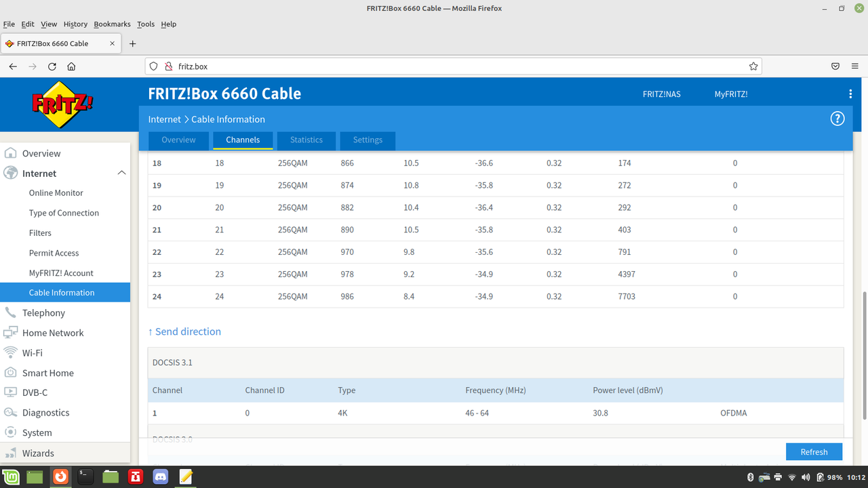Close the FRITZ!Box 6660 Cable tab
Screen dimensions: 868x488
(112, 43)
